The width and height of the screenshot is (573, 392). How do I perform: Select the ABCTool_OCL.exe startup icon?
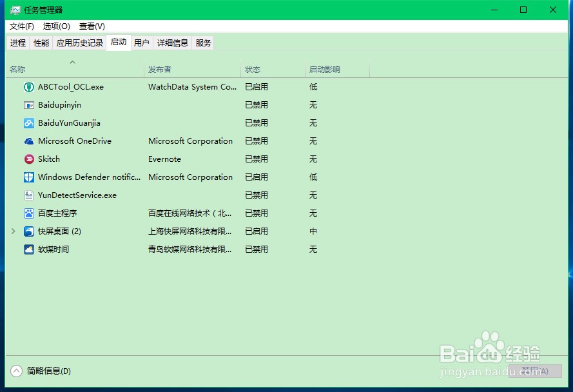pyautogui.click(x=29, y=87)
